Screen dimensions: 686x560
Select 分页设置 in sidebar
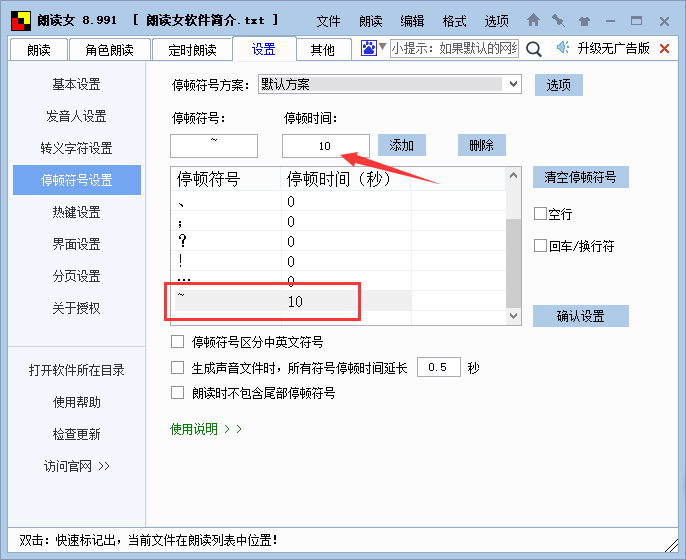point(77,276)
